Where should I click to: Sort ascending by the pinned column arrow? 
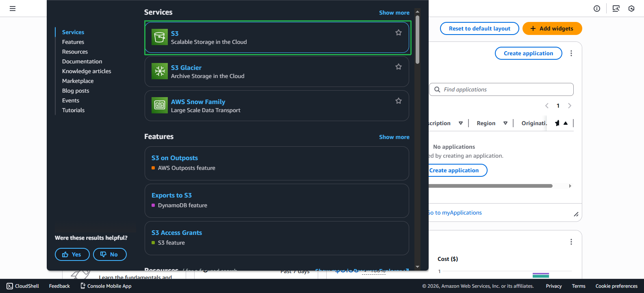566,123
